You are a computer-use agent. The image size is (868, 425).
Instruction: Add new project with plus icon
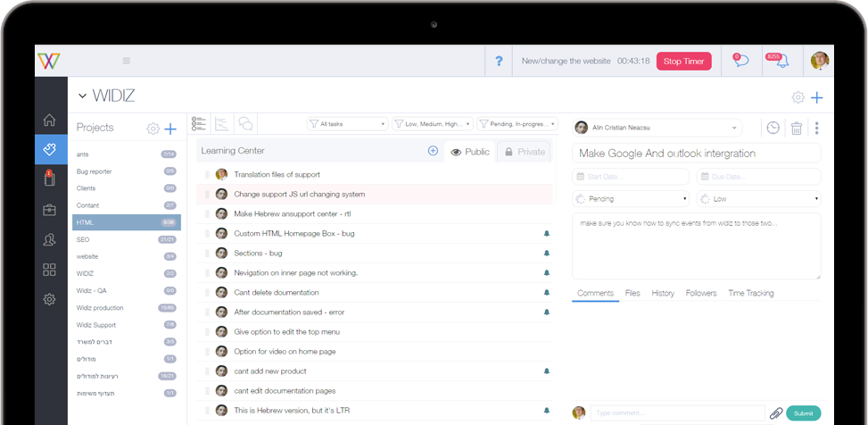170,129
